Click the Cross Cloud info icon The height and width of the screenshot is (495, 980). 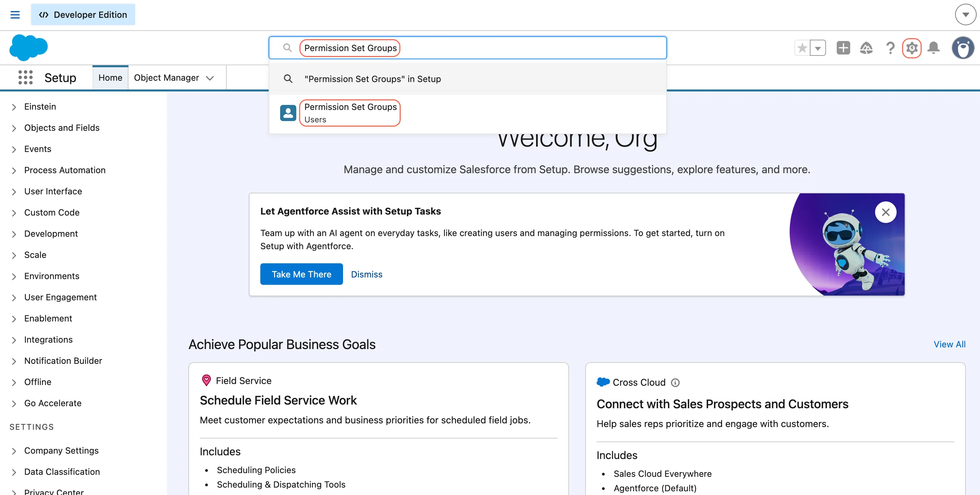pyautogui.click(x=675, y=382)
